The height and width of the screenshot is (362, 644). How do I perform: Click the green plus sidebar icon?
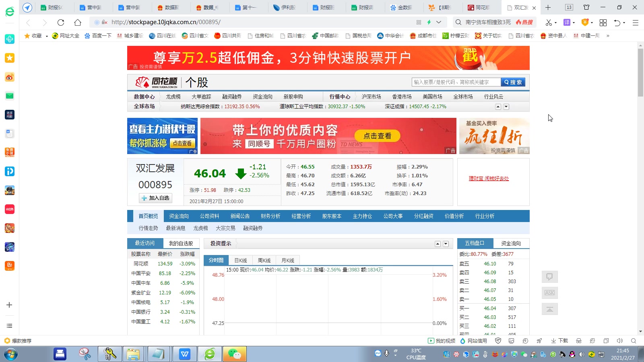point(10,39)
